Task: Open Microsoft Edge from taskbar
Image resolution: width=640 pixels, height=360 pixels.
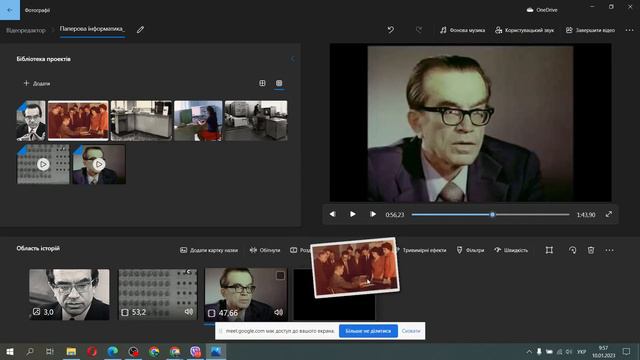Action: click(x=113, y=351)
